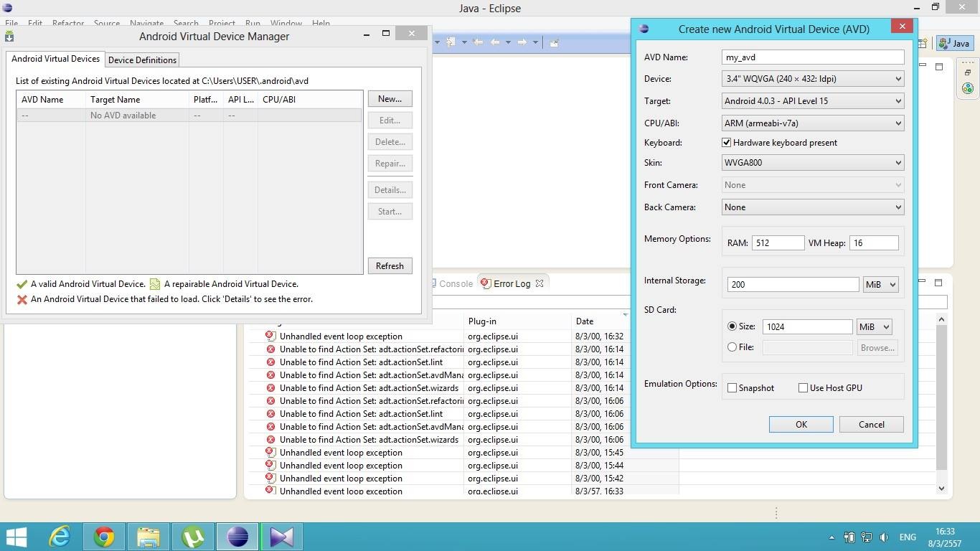Expand the Target API level dropdown
Image resolution: width=980 pixels, height=551 pixels.
pyautogui.click(x=812, y=101)
